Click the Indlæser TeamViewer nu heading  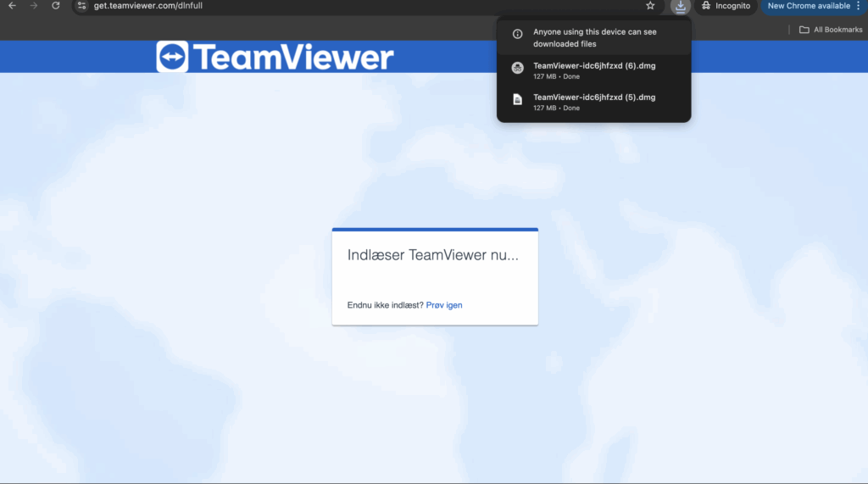[432, 255]
